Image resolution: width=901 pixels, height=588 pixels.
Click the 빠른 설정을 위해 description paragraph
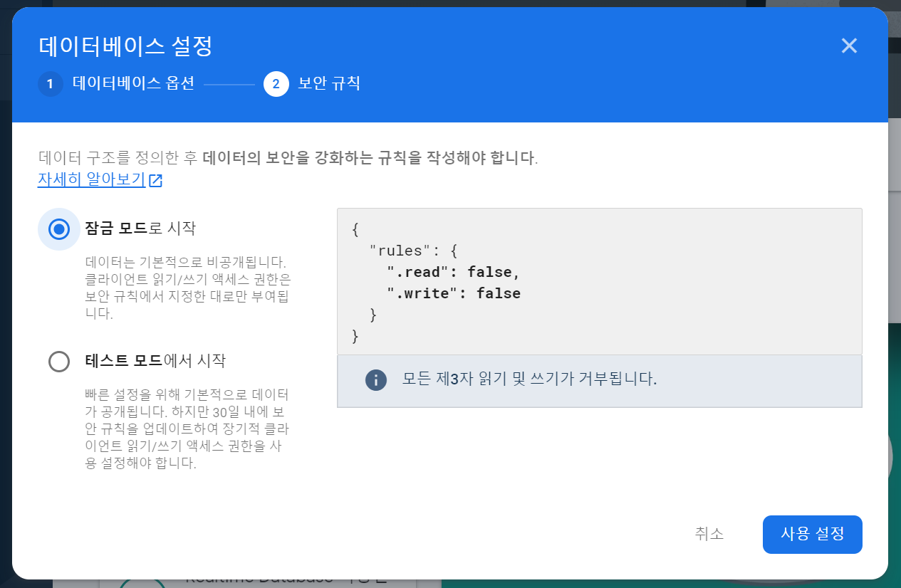[188, 429]
